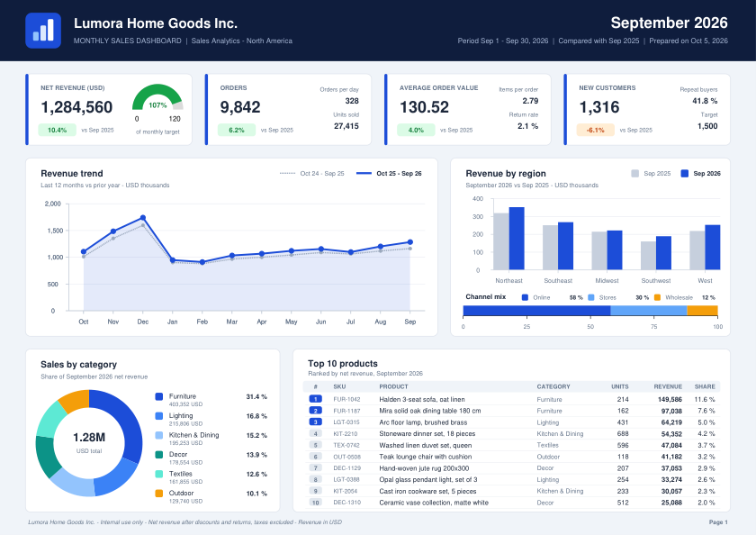756x535 pixels.
Task: Click the net revenue value 1,284,560
Action: click(x=76, y=107)
